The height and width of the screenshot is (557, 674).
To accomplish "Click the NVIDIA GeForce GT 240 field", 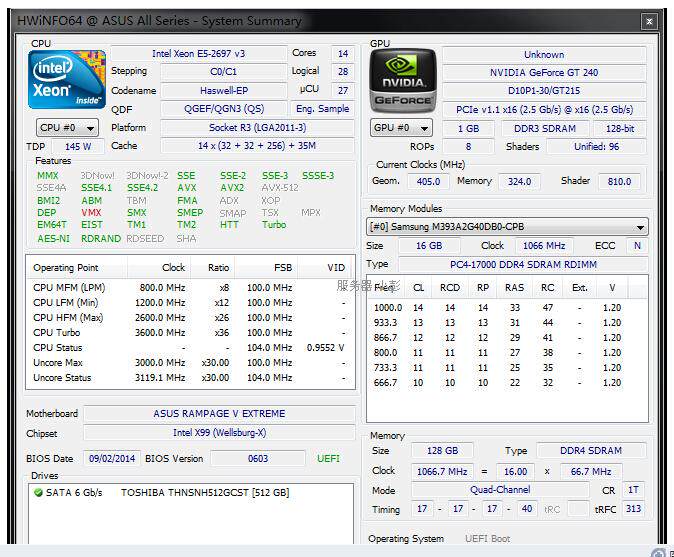I will click(544, 73).
